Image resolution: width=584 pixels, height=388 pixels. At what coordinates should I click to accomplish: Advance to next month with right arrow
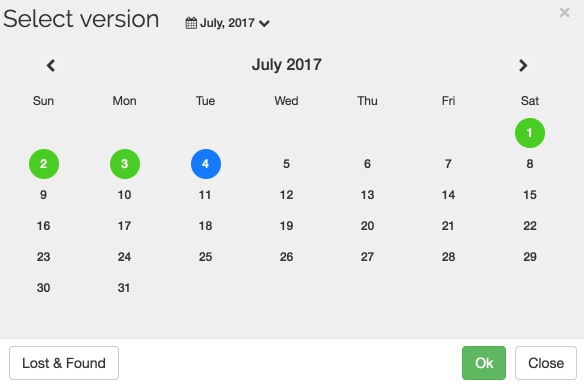coord(523,66)
